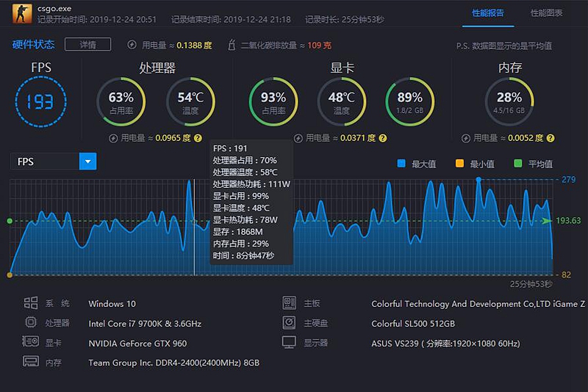Click the Colorful Technology motherboard text
588x392 pixels.
tap(478, 304)
